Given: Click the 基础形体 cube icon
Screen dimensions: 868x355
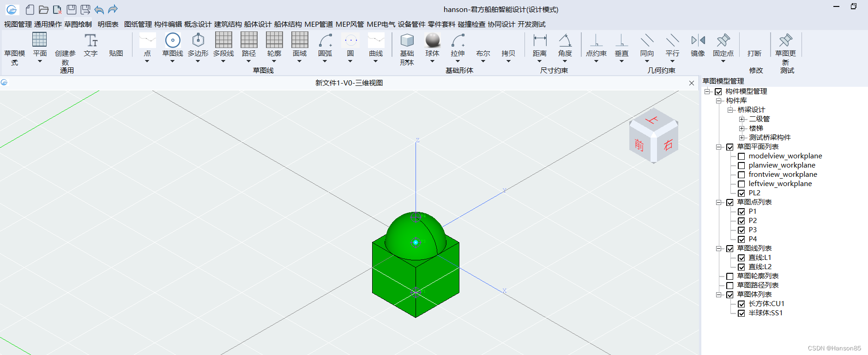Looking at the screenshot, I should click(x=407, y=41).
